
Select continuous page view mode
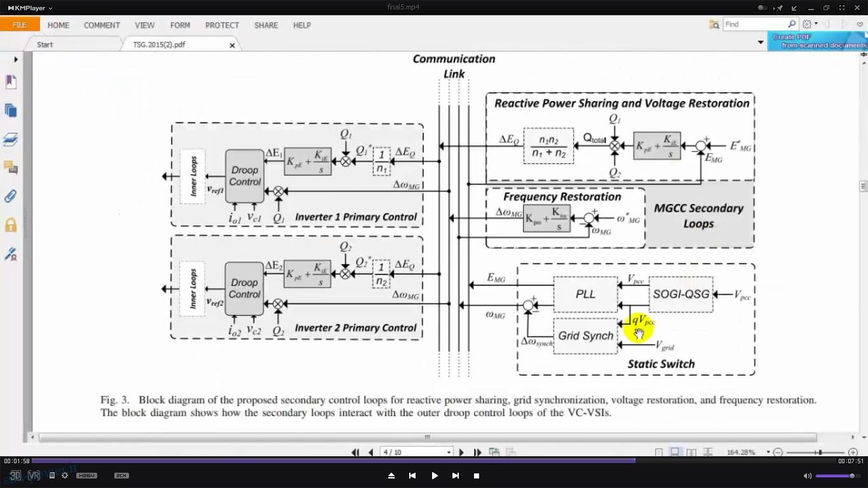pyautogui.click(x=675, y=452)
